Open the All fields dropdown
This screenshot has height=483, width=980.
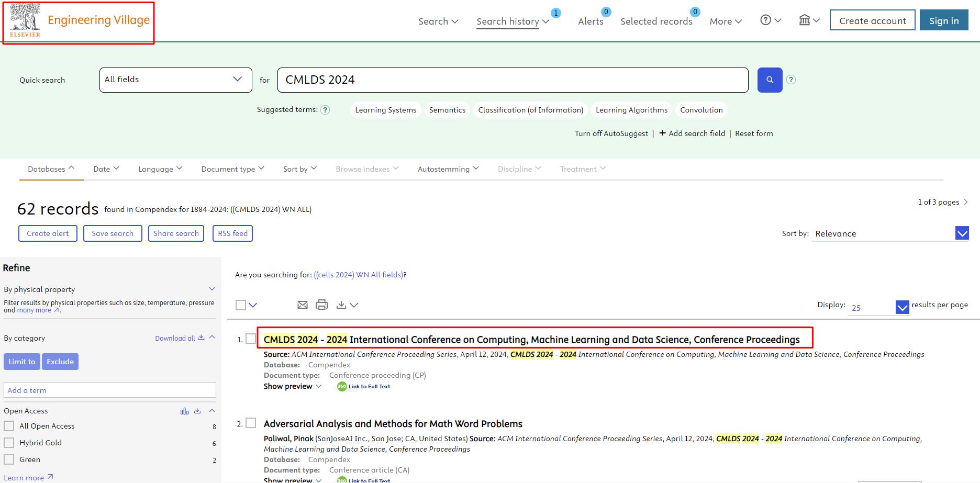click(176, 80)
